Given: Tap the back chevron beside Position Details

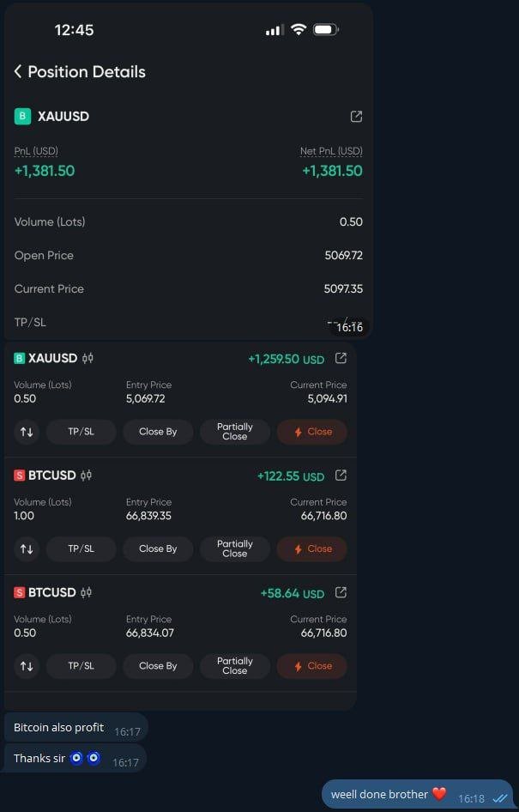Looking at the screenshot, I should tap(18, 72).
